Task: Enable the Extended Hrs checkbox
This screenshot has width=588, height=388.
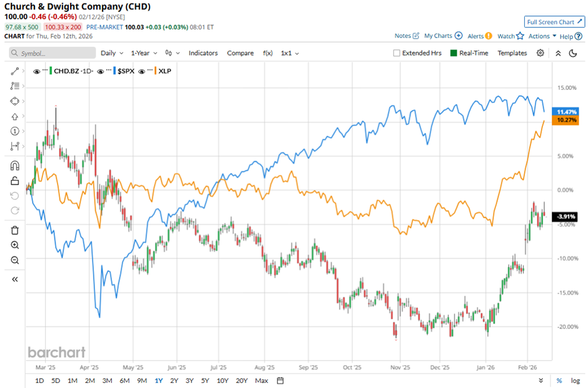Action: [x=397, y=53]
